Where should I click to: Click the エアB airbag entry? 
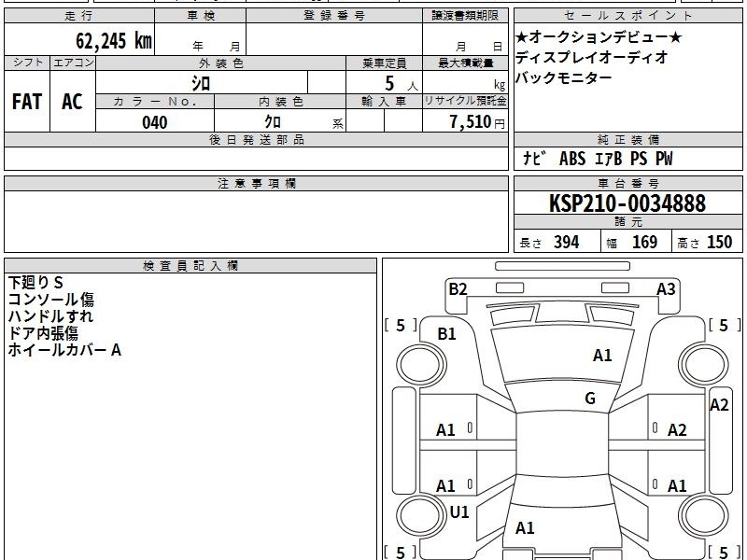609,159
